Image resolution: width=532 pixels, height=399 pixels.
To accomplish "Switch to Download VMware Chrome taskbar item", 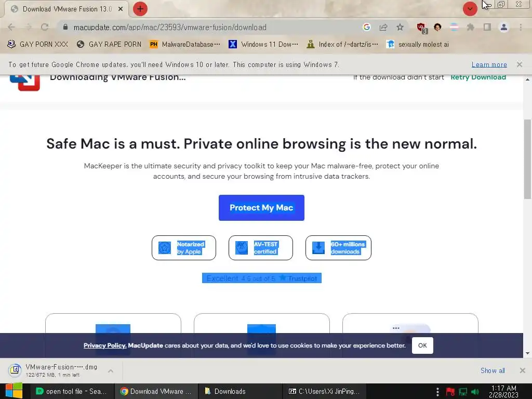I will click(x=156, y=391).
